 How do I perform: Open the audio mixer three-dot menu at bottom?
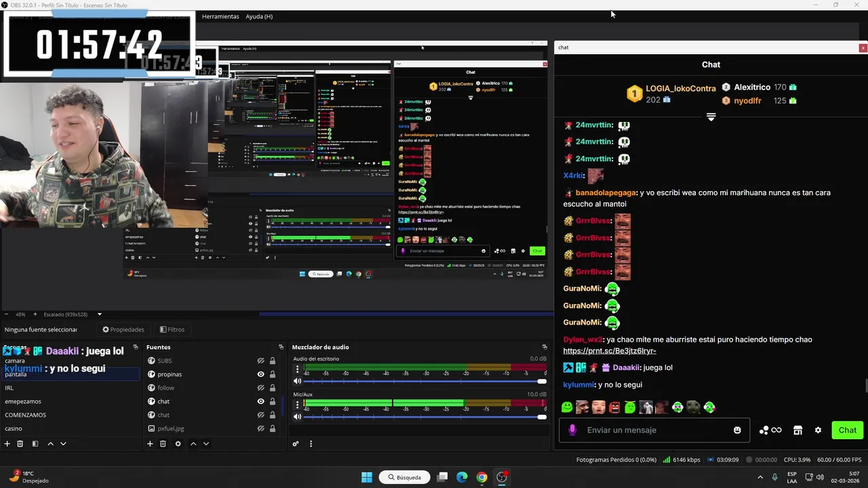click(x=311, y=444)
